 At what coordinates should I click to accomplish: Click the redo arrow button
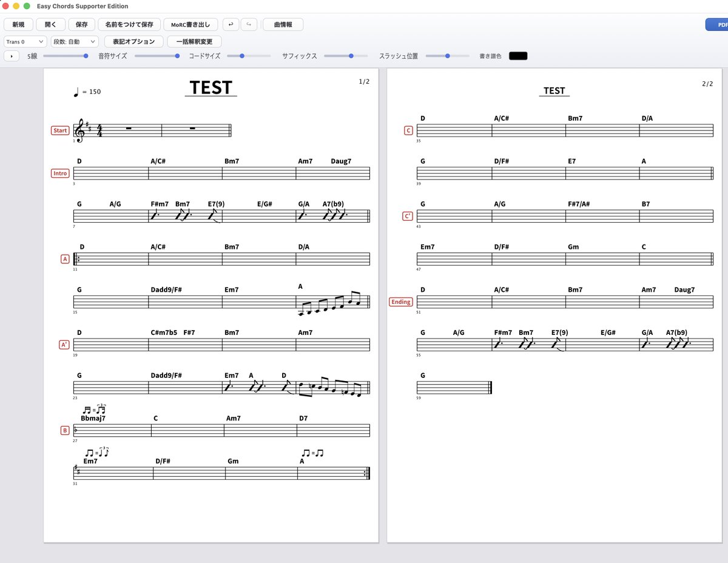click(249, 25)
